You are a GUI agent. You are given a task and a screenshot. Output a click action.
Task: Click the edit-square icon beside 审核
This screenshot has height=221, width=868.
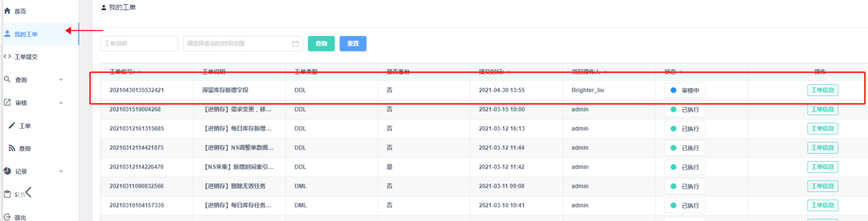pyautogui.click(x=7, y=102)
